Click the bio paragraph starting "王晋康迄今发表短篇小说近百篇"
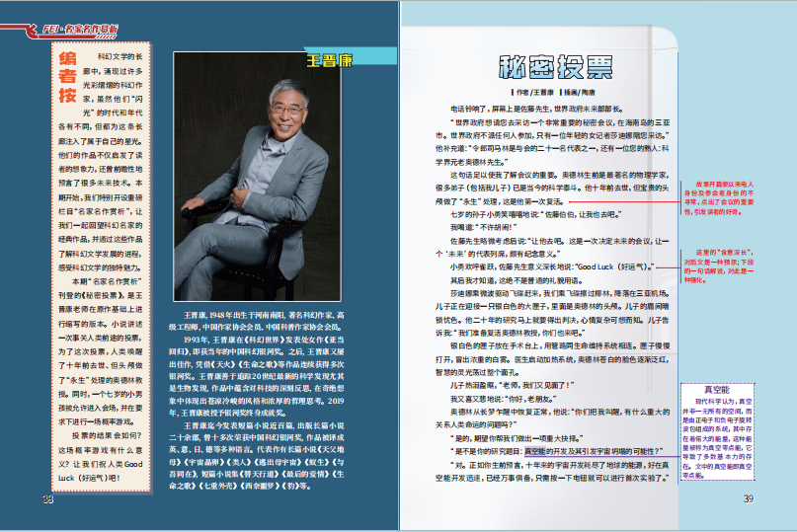The width and height of the screenshot is (797, 532). [257, 455]
